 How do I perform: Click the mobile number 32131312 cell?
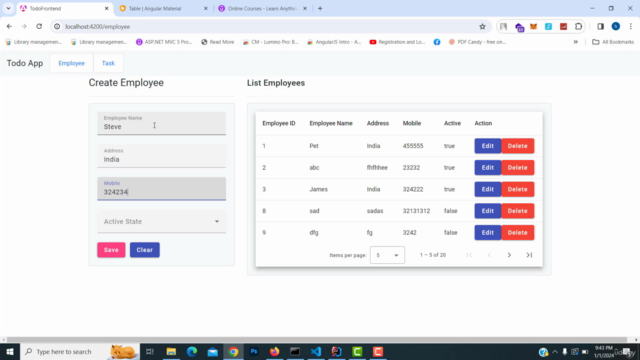(416, 211)
